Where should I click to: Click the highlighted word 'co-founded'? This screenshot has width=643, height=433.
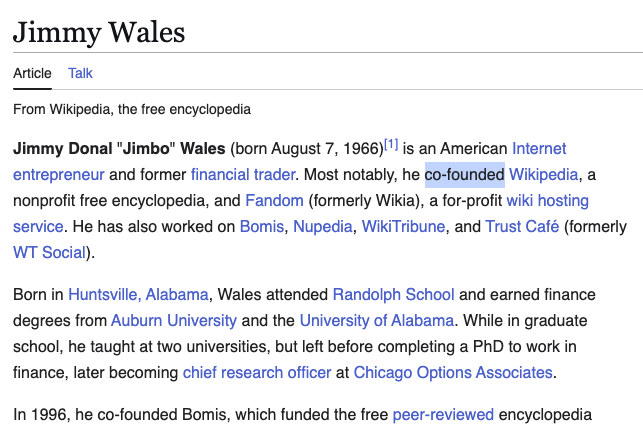coord(464,175)
